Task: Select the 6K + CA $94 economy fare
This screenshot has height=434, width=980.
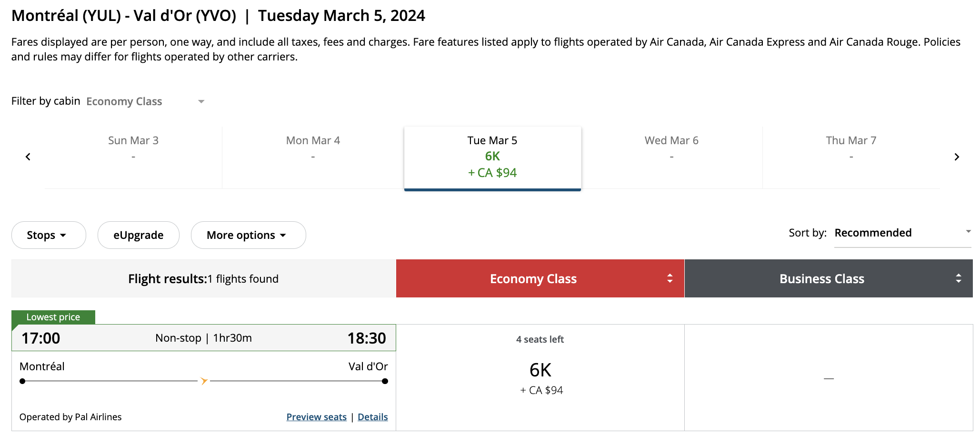Action: (x=540, y=378)
